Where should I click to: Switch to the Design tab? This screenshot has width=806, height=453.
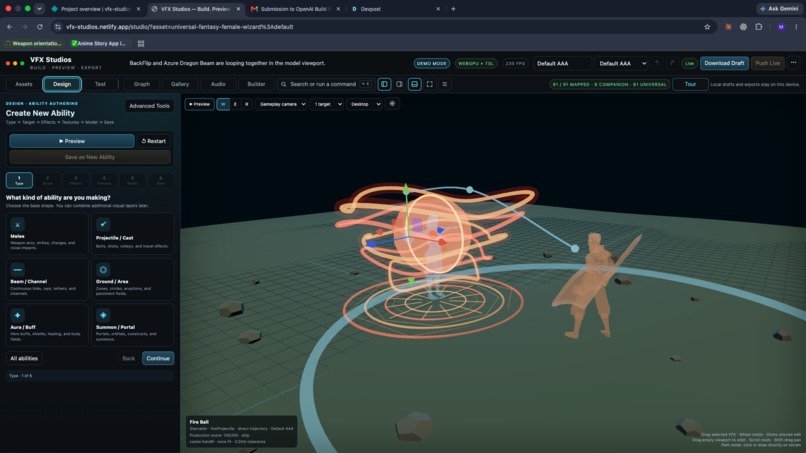62,84
